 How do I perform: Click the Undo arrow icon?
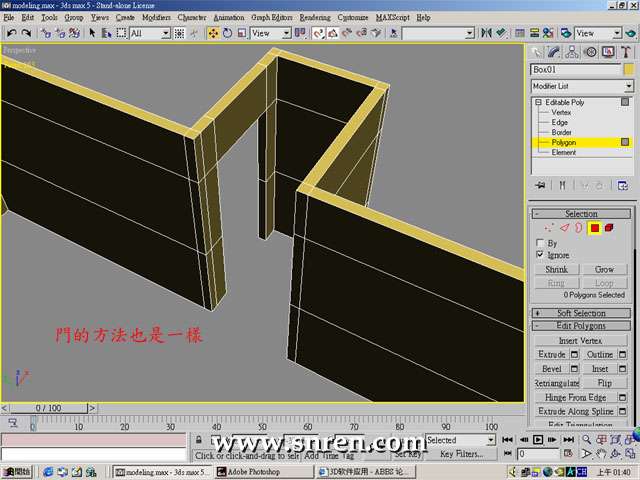tap(11, 33)
